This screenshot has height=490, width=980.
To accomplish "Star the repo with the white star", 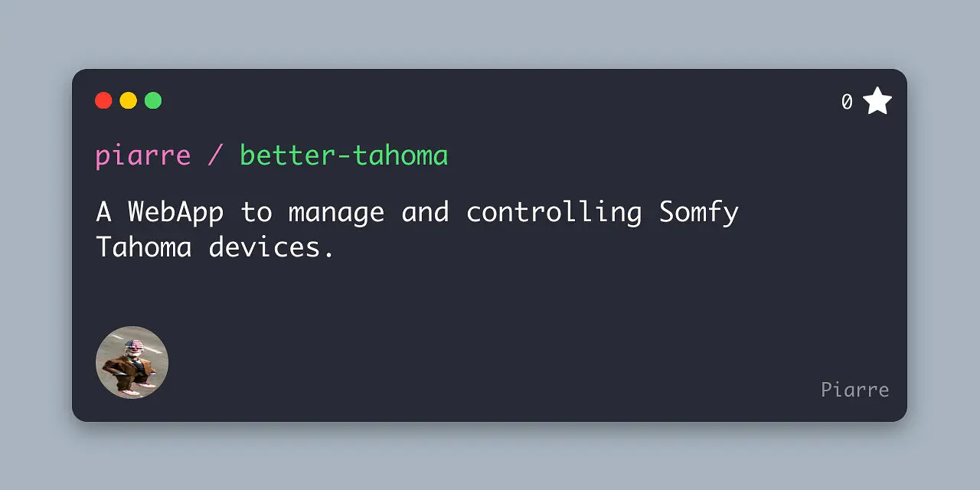I will [x=877, y=101].
